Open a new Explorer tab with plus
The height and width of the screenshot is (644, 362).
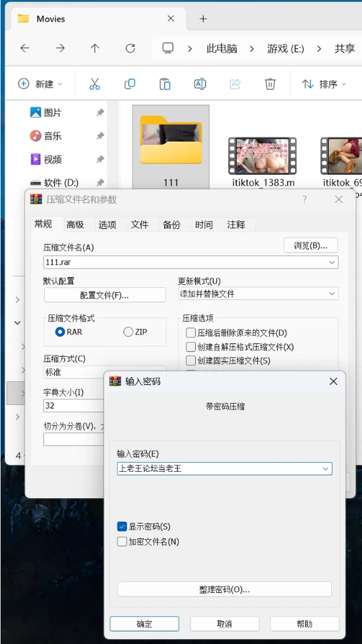click(203, 19)
